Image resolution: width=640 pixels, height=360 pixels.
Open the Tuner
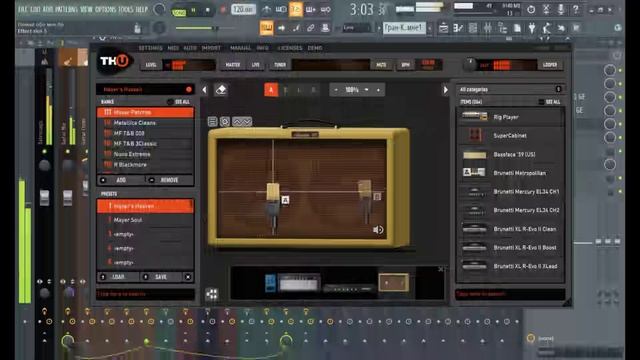280,65
